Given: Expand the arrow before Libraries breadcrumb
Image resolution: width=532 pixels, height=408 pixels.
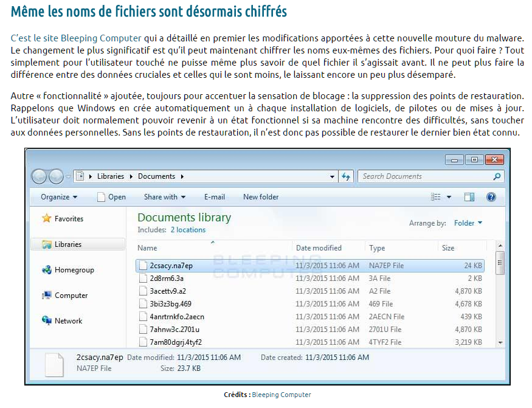Looking at the screenshot, I should pyautogui.click(x=90, y=176).
